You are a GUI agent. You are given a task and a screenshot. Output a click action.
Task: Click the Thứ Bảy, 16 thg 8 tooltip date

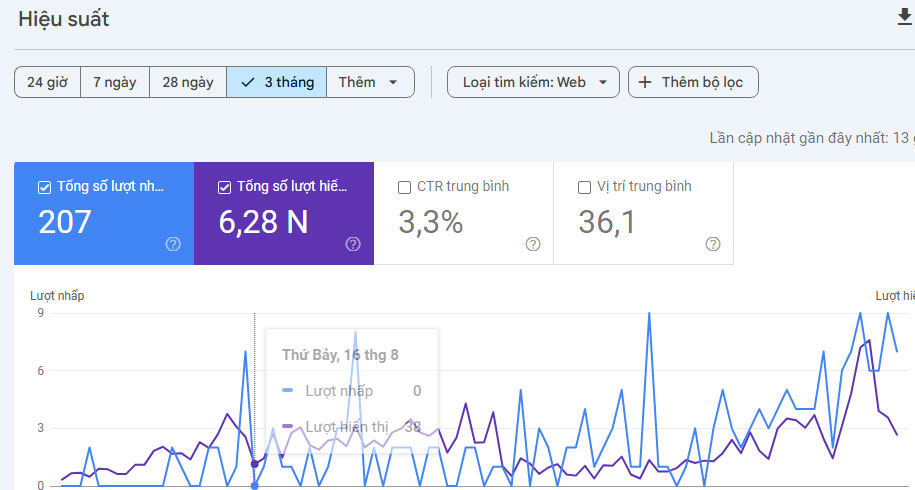pos(340,355)
